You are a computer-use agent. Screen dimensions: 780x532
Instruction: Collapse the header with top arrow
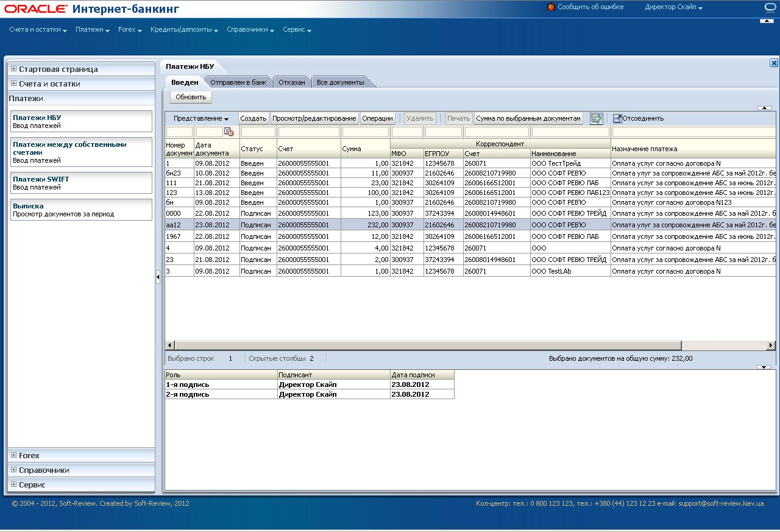pos(767,21)
